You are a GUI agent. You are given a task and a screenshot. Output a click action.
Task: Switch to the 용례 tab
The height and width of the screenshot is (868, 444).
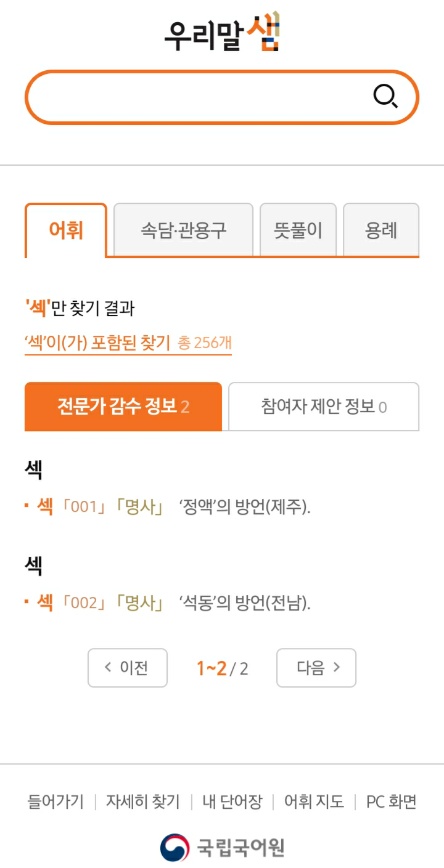[381, 230]
